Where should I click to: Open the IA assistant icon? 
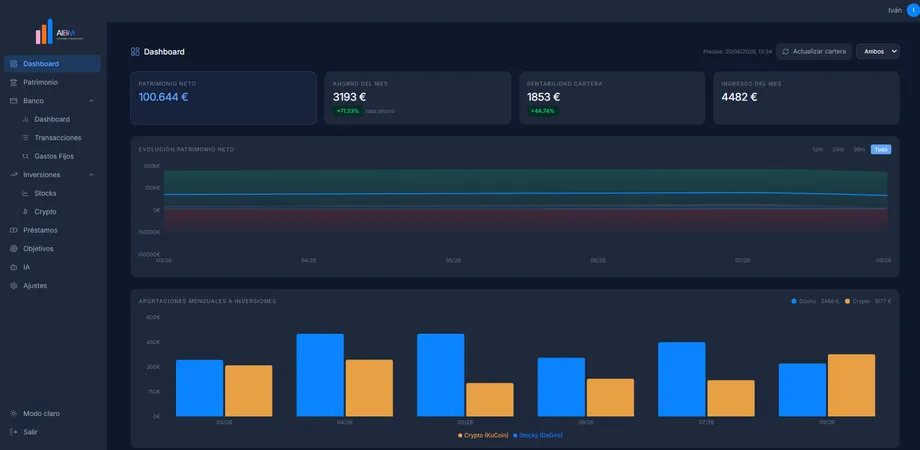click(13, 267)
